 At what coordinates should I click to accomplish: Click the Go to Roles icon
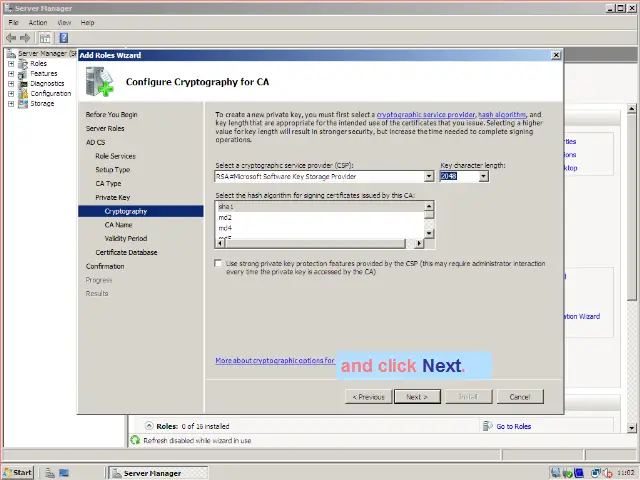487,426
